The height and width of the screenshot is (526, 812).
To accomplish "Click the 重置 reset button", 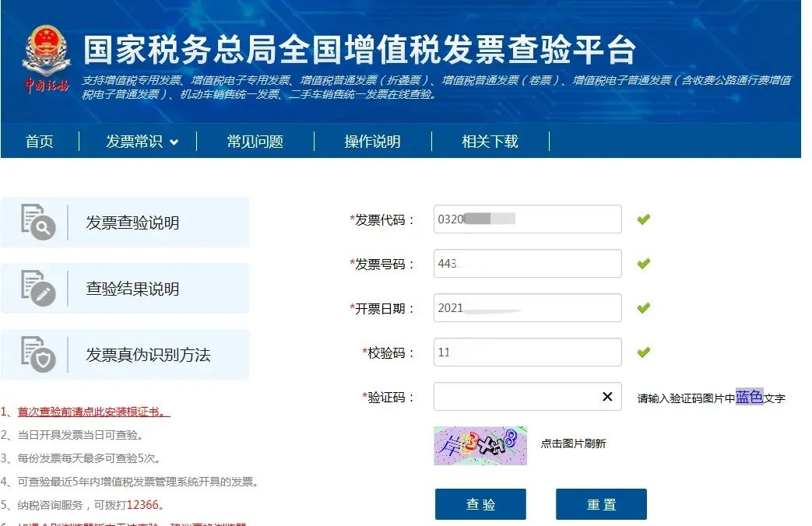I will pos(601,504).
